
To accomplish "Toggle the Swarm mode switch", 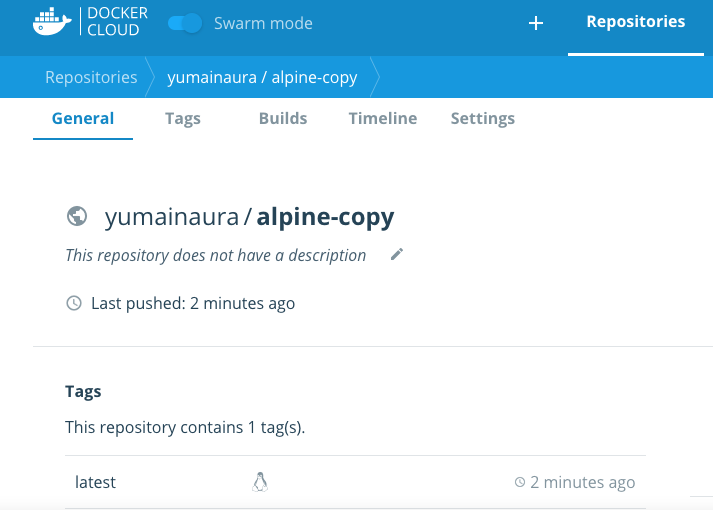I will click(185, 23).
